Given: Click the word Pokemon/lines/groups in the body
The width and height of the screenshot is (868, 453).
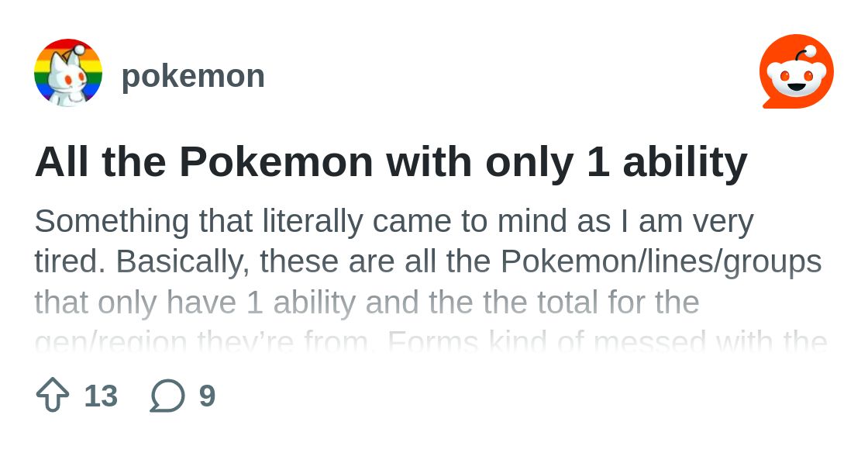Looking at the screenshot, I should pyautogui.click(x=661, y=262).
